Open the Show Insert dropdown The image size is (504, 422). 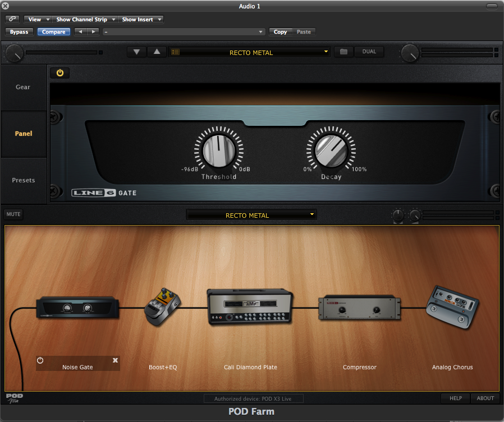click(141, 19)
